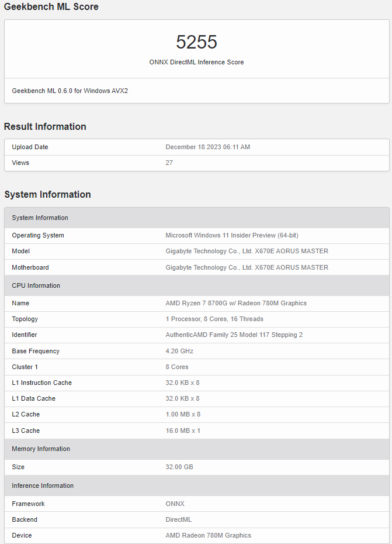Screen dimensions: 392x544
Task: Click AMD Ryzen 7 8700G w/ Radeon 780M value
Action: pos(236,303)
